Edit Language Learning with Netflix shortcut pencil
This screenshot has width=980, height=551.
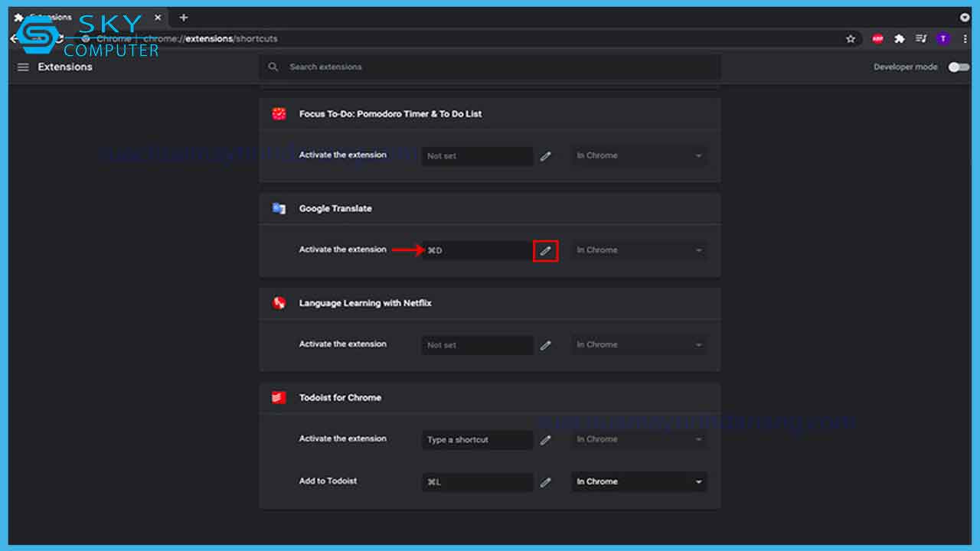(545, 345)
